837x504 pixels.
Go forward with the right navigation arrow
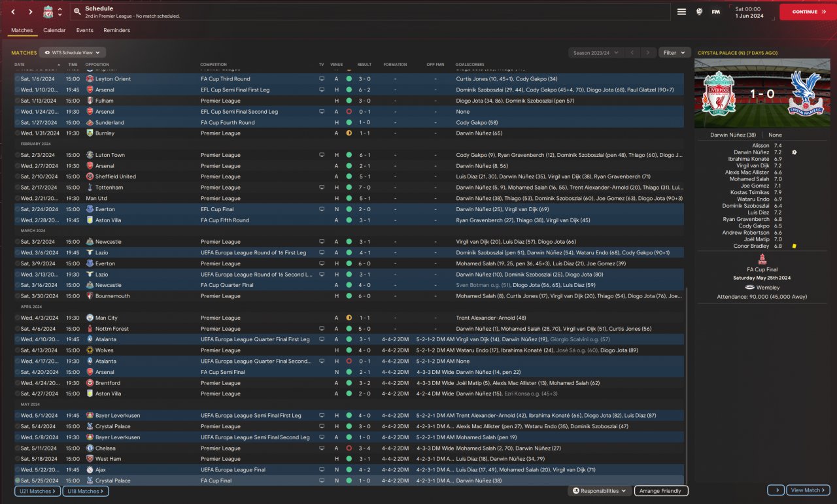click(31, 12)
